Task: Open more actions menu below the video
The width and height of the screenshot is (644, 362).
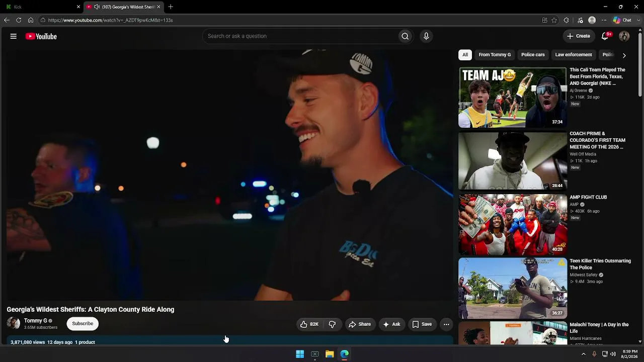Action: pos(446,324)
